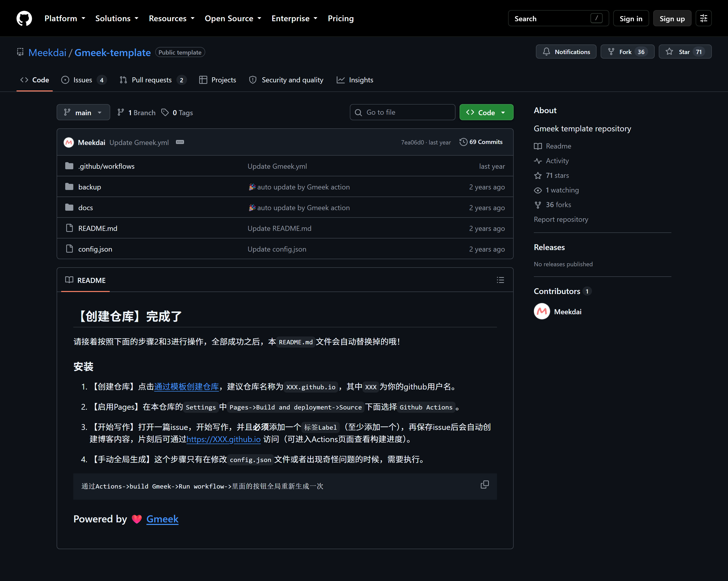Open the Contributors heading link
728x581 pixels.
pyautogui.click(x=562, y=291)
